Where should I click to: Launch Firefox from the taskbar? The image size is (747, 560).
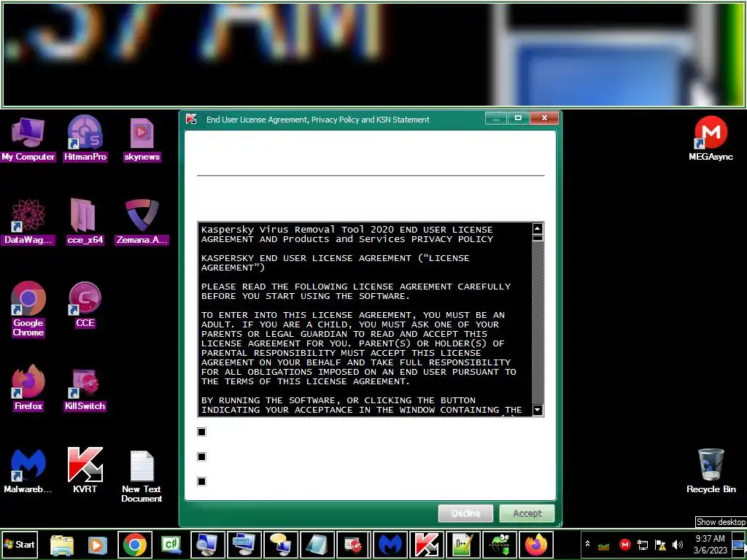(x=536, y=545)
